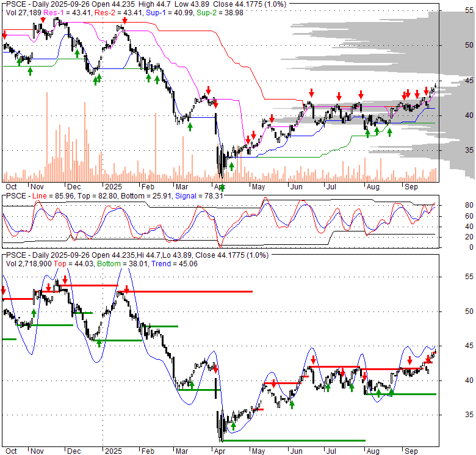The image size is (476, 455).
Task: Select the oscillator Top = 82.80 value
Action: click(97, 196)
